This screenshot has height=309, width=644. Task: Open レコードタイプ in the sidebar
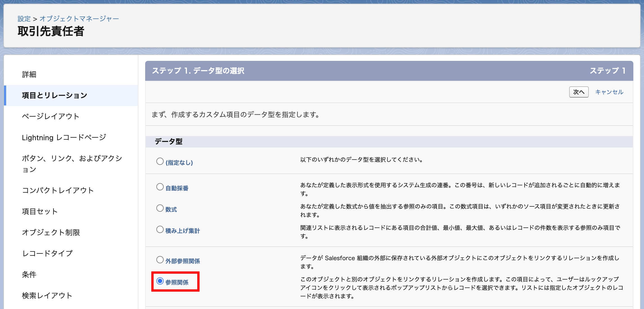[x=47, y=253]
